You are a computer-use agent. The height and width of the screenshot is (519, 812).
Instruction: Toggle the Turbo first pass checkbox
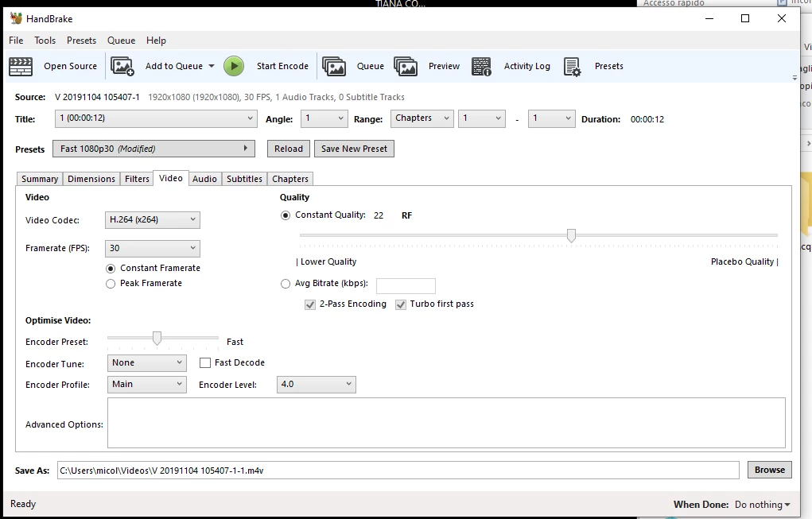tap(401, 304)
